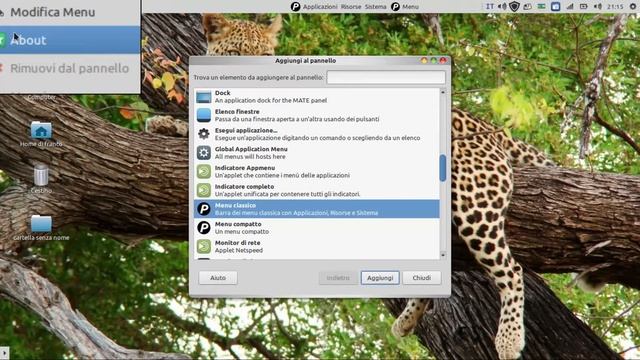Click the Indicatore Appmenu icon
This screenshot has height=360, width=640.
click(204, 171)
